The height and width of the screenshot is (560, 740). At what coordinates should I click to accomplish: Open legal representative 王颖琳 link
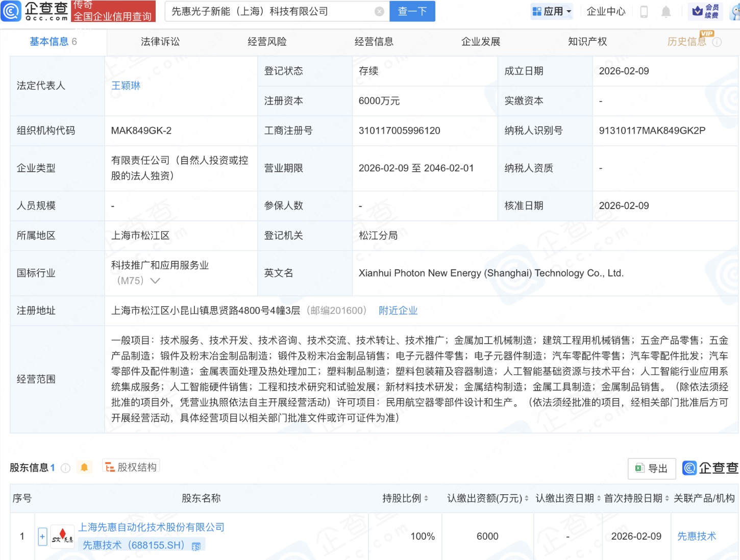[126, 86]
